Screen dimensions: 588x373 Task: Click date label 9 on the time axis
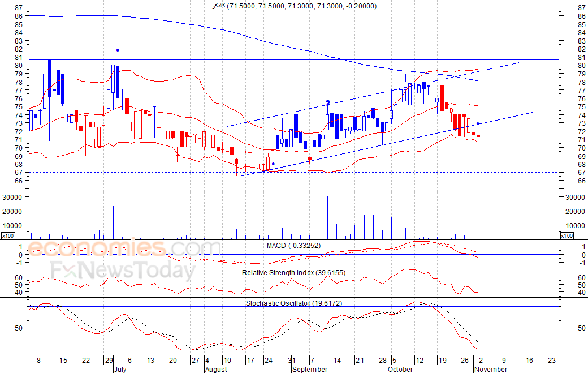[504, 360]
